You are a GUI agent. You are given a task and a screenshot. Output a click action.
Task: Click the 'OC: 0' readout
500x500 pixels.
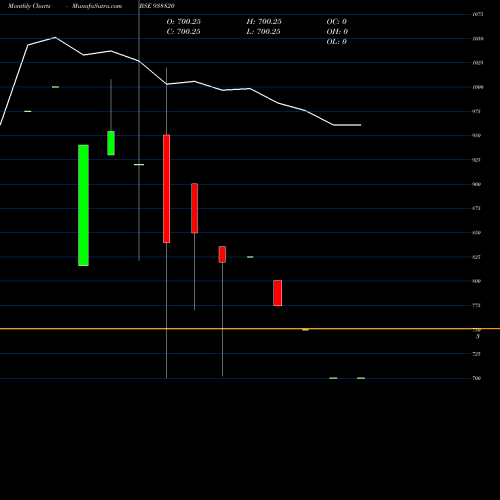pyautogui.click(x=337, y=22)
